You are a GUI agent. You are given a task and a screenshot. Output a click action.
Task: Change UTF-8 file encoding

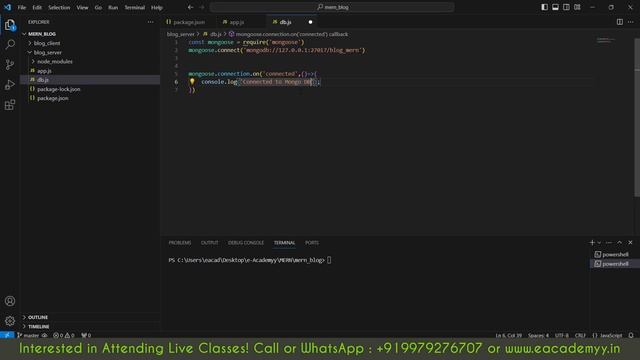562,336
